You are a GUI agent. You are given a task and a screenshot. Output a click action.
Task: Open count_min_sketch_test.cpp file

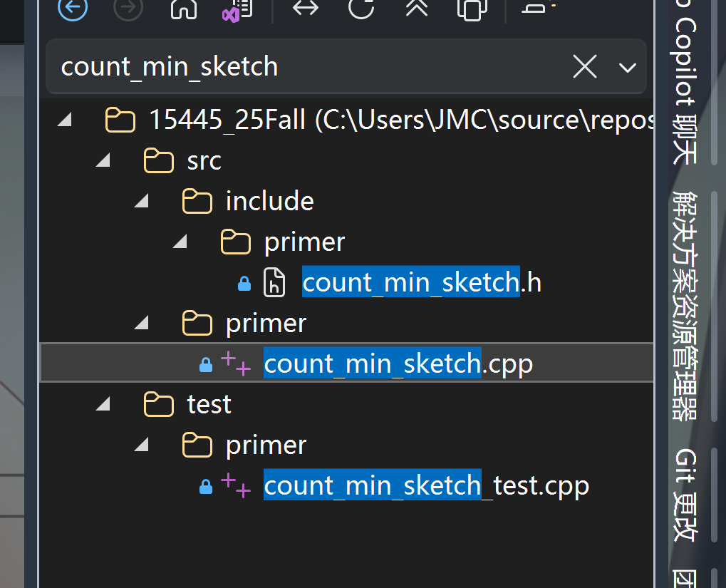pos(427,485)
